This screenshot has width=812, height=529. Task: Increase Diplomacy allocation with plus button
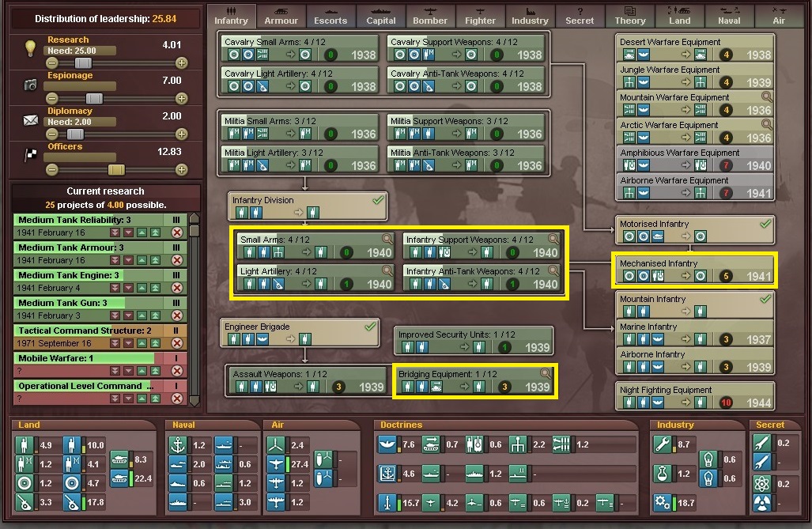(x=181, y=134)
